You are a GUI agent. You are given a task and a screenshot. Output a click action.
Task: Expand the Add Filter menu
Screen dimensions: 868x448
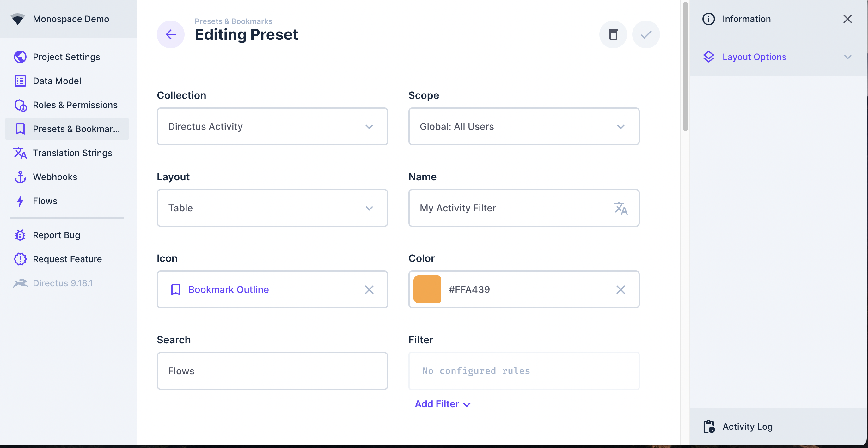[x=442, y=404]
